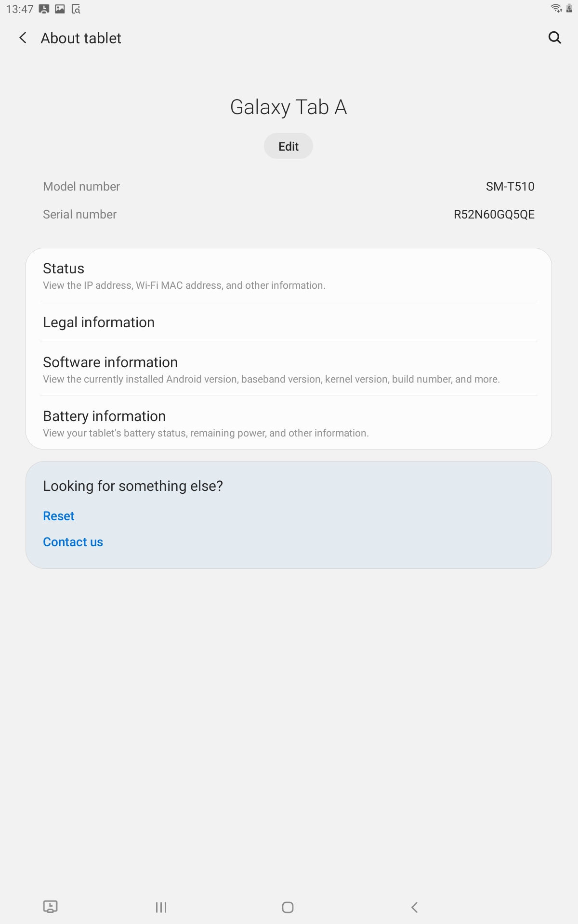
Task: Tap the image notification icon in status bar
Action: (60, 8)
